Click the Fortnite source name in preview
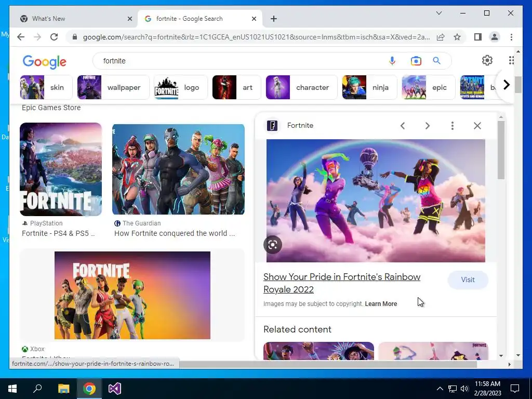Viewport: 532px width, 399px height. (300, 126)
